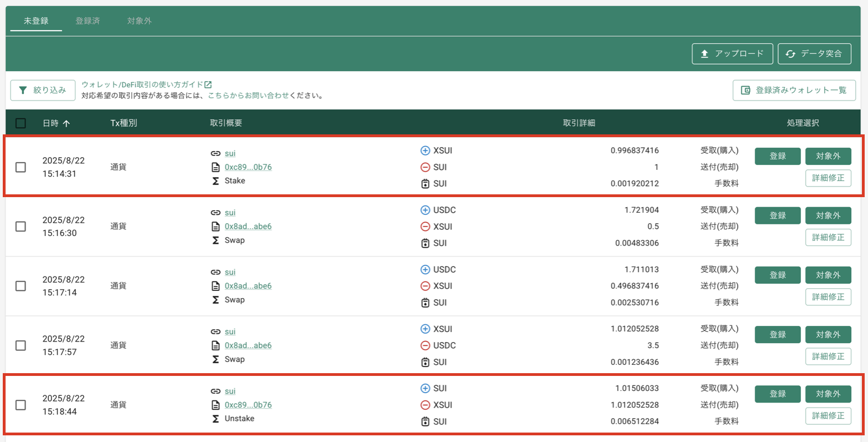The height and width of the screenshot is (442, 868).
Task: Click the minus icon beside XSUI 0.496837416
Action: click(x=425, y=286)
